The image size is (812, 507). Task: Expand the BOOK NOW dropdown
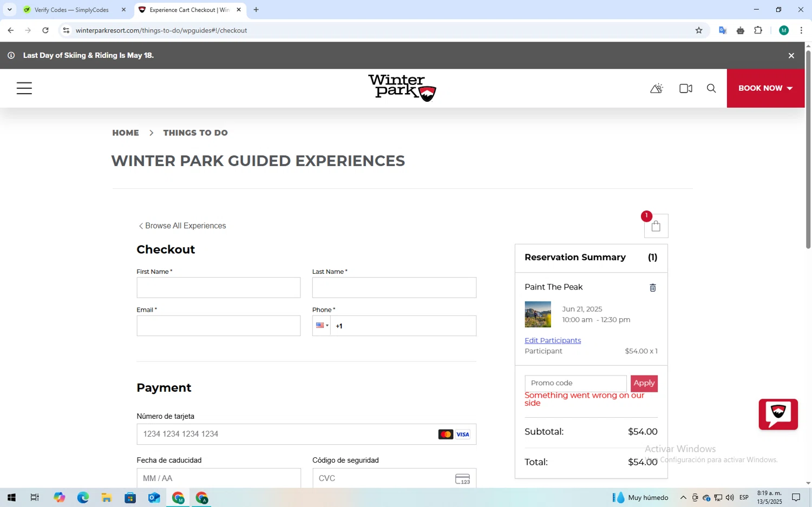[765, 88]
